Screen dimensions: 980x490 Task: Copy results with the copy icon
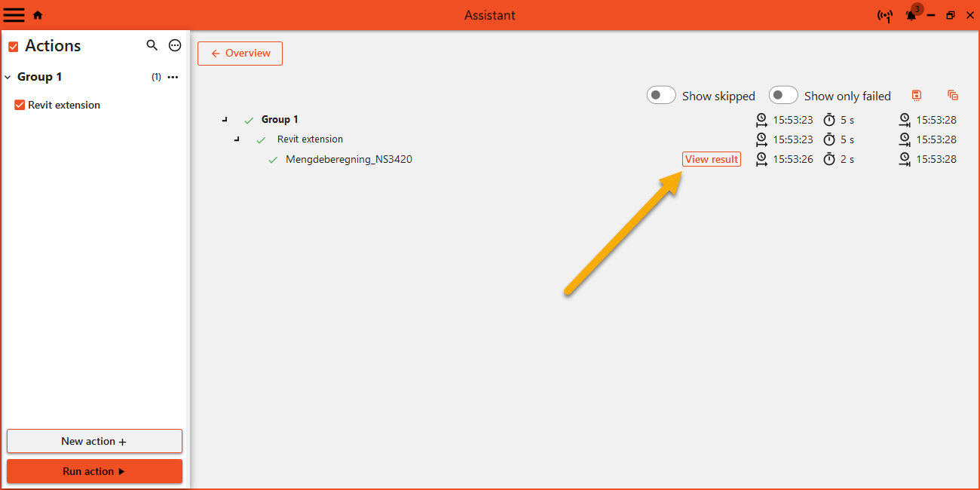(x=953, y=95)
